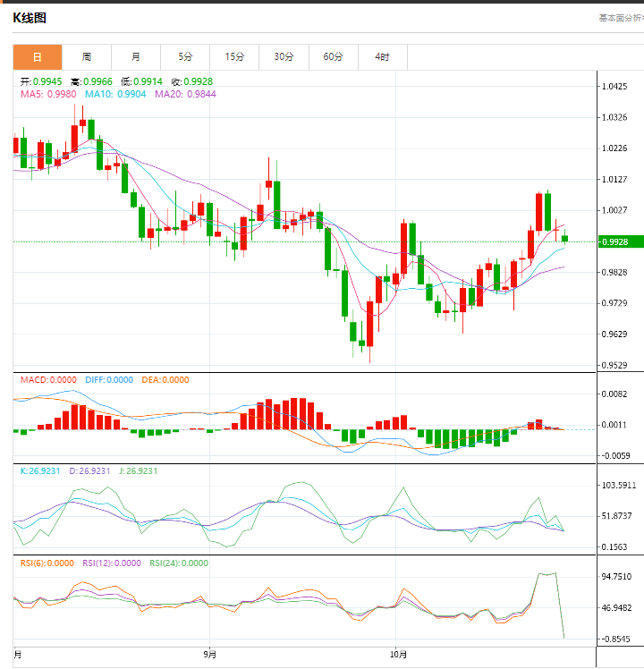644x669 pixels.
Task: Click the MA10: 0.9904 legend label
Action: pos(115,94)
